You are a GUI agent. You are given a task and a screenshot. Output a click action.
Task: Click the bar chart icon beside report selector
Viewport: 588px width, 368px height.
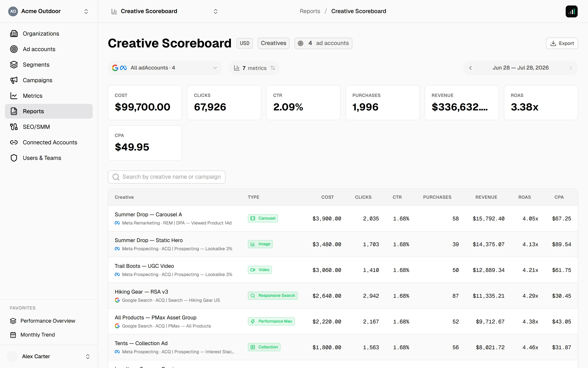coord(114,11)
